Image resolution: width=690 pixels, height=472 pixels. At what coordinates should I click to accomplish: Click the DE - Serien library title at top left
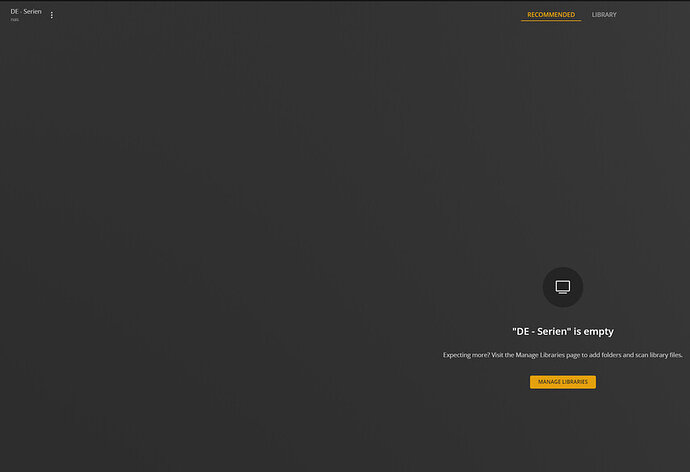(26, 11)
